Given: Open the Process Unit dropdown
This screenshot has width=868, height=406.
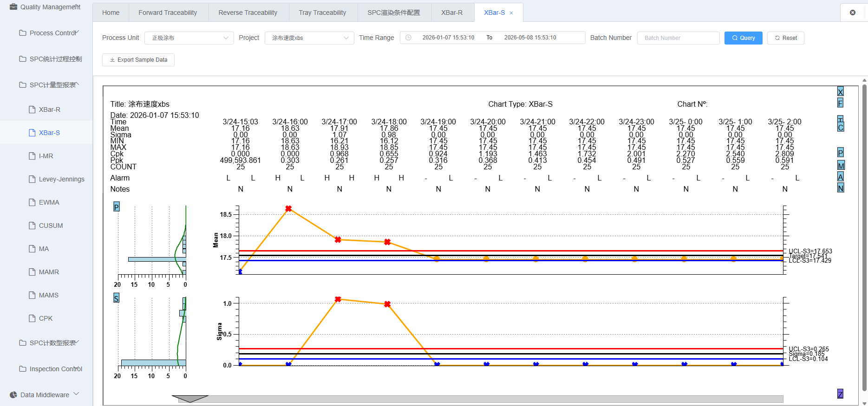Looking at the screenshot, I should coord(189,38).
